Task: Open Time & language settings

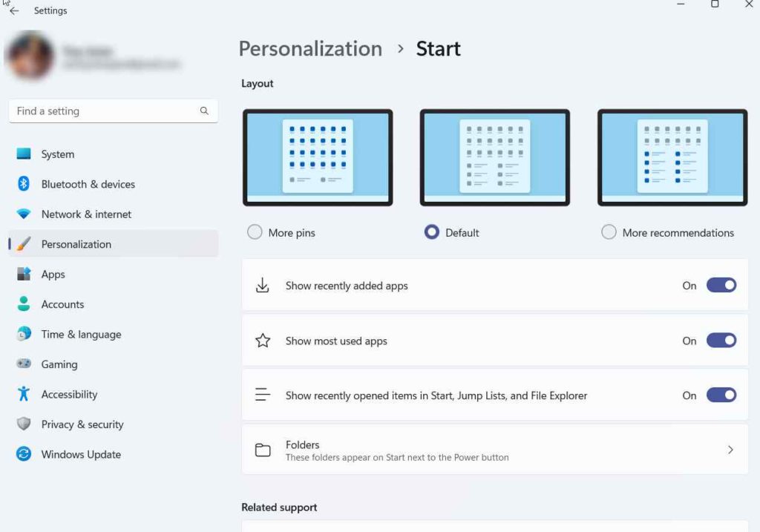Action: click(114, 335)
